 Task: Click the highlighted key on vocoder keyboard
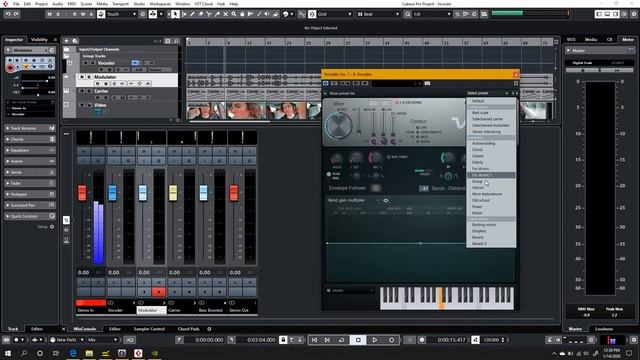(441, 299)
